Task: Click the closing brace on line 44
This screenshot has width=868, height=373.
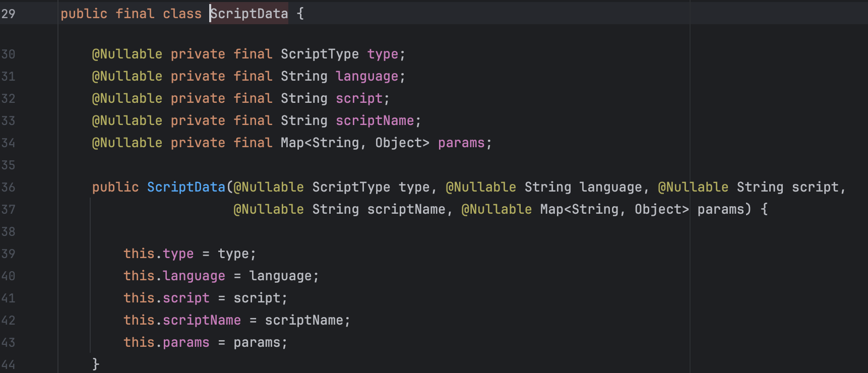Action: [x=96, y=364]
